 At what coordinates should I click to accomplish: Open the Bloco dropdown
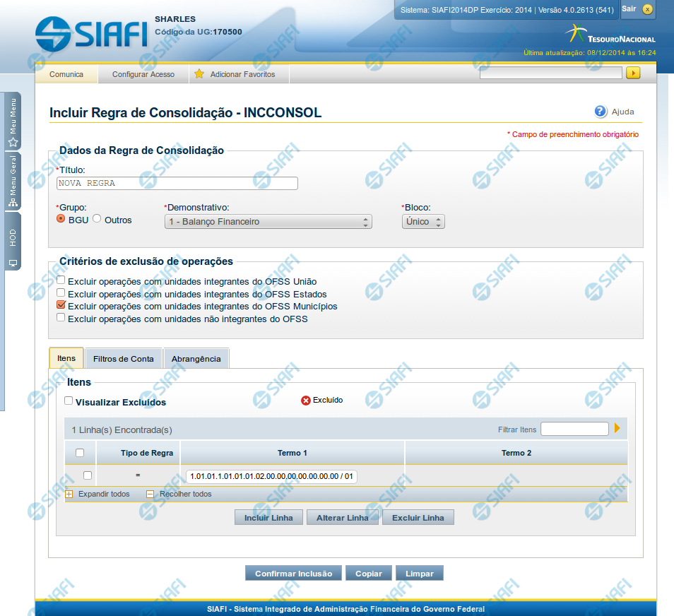(423, 222)
